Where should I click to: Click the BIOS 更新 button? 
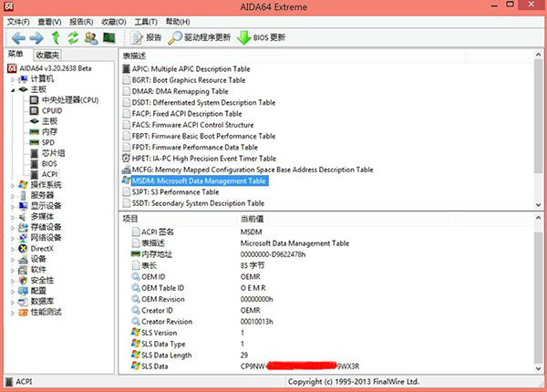[262, 37]
